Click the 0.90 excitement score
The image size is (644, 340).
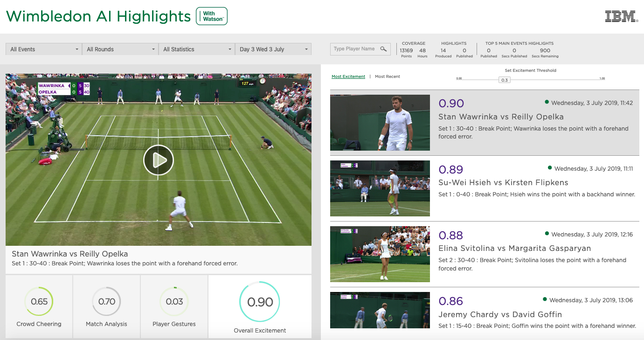tap(451, 104)
